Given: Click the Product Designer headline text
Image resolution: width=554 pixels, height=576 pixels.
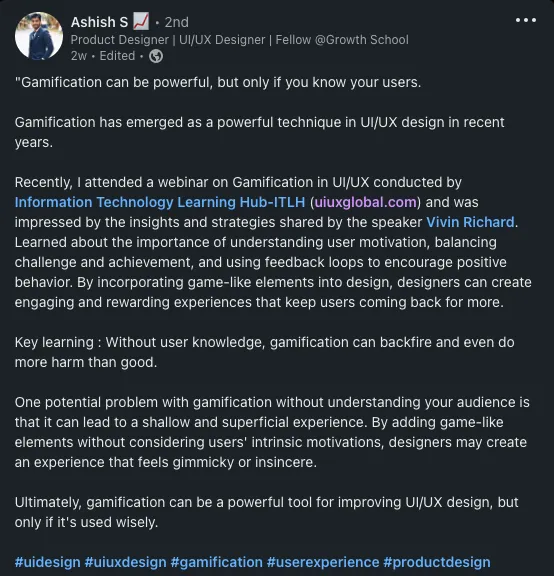Looking at the screenshot, I should 240,40.
